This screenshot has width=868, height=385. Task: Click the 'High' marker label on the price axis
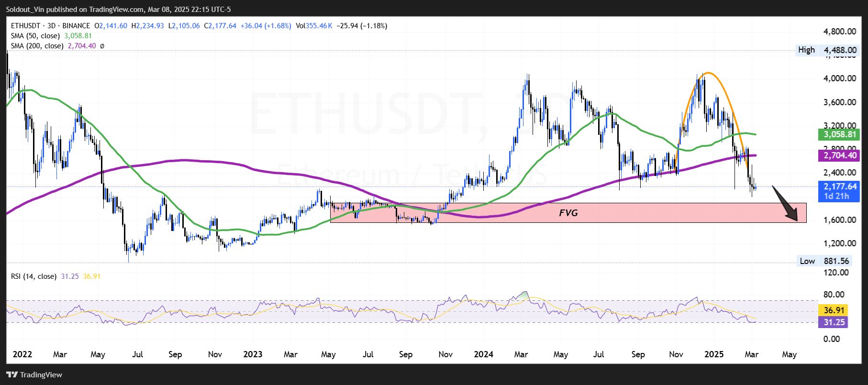pos(806,50)
